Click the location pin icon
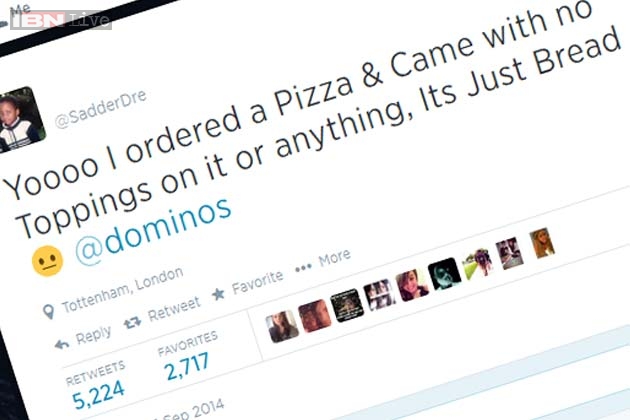This screenshot has height=420, width=630. 49,311
